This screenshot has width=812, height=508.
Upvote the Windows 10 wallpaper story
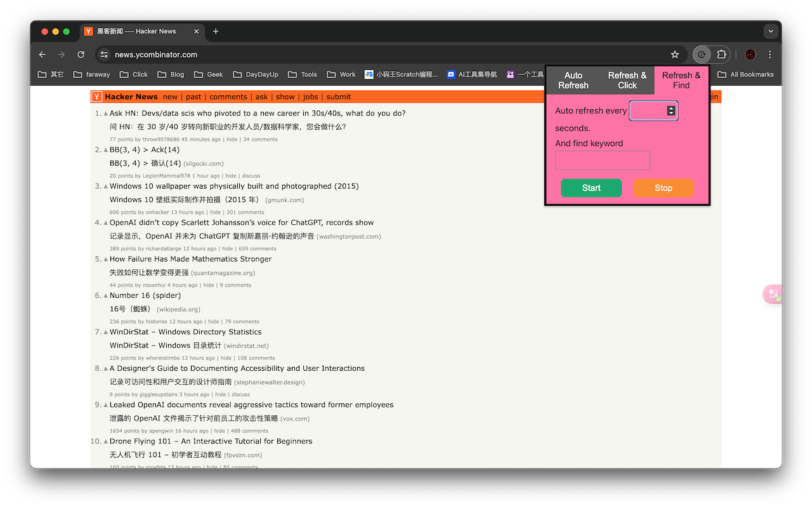point(106,187)
